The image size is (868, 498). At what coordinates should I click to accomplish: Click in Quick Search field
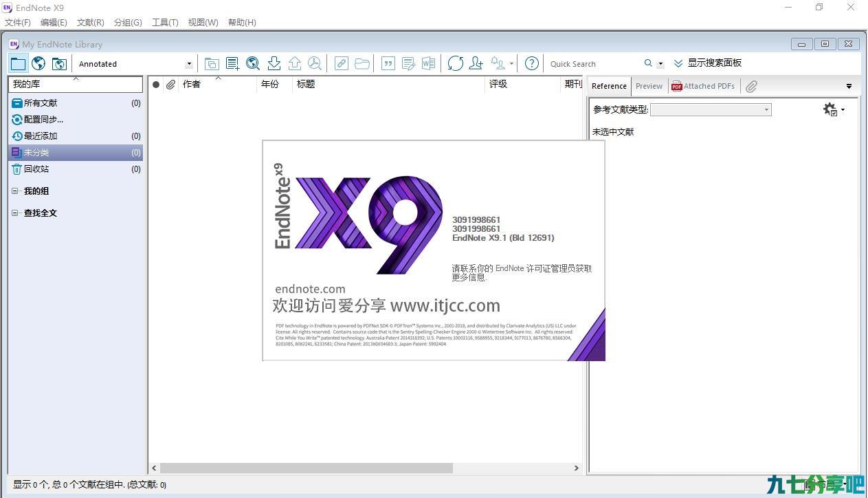[594, 64]
